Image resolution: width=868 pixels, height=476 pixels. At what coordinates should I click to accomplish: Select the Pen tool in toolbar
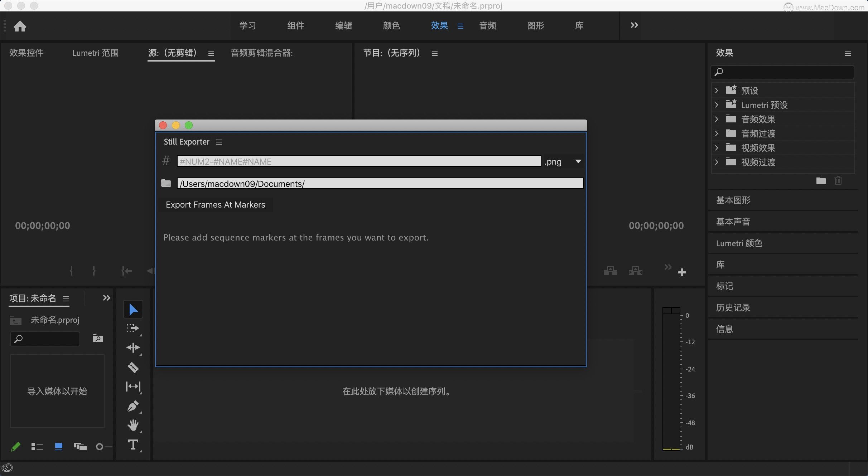(x=132, y=406)
